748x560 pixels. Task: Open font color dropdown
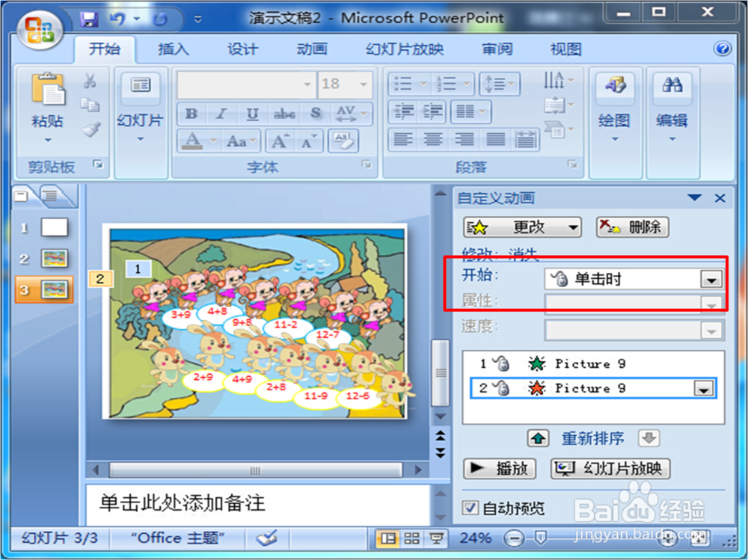(x=213, y=141)
